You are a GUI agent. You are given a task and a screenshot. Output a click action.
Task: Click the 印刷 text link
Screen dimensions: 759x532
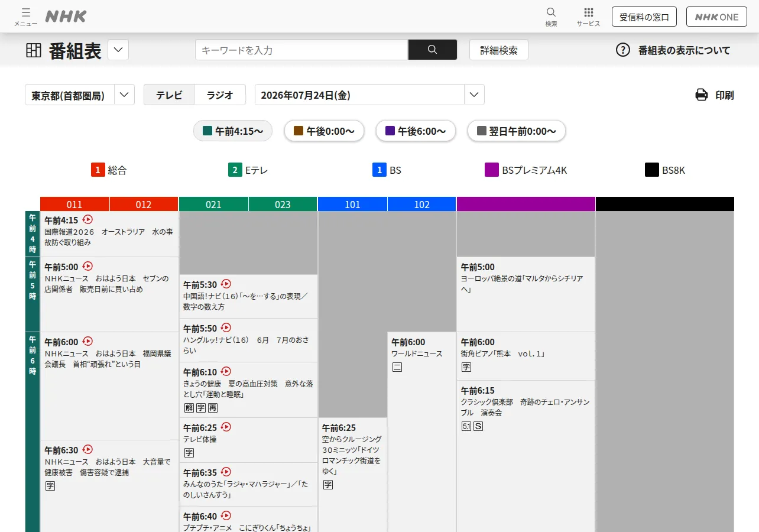(x=725, y=95)
